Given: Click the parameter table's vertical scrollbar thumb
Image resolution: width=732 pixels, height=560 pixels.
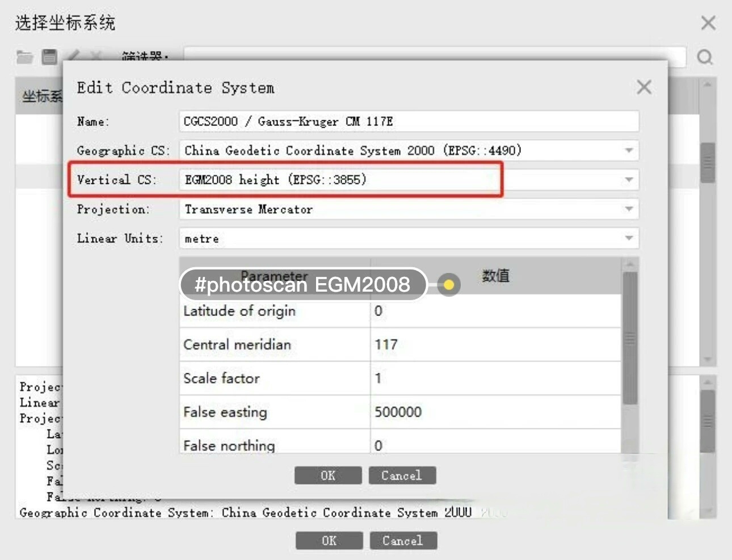Looking at the screenshot, I should click(x=630, y=339).
